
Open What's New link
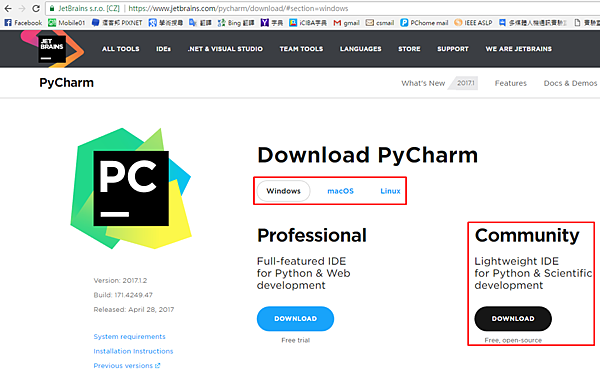[x=423, y=83]
